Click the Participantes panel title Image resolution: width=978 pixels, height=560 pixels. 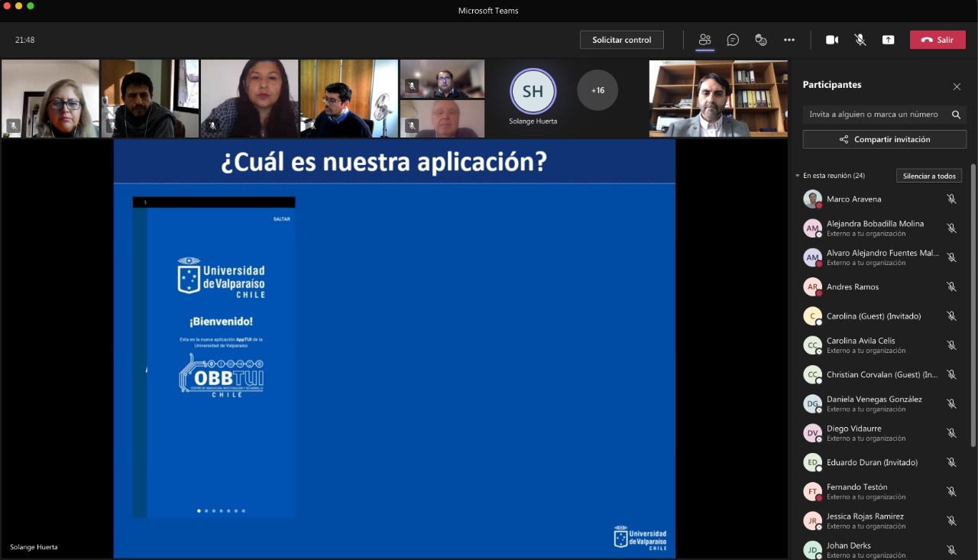pos(832,85)
